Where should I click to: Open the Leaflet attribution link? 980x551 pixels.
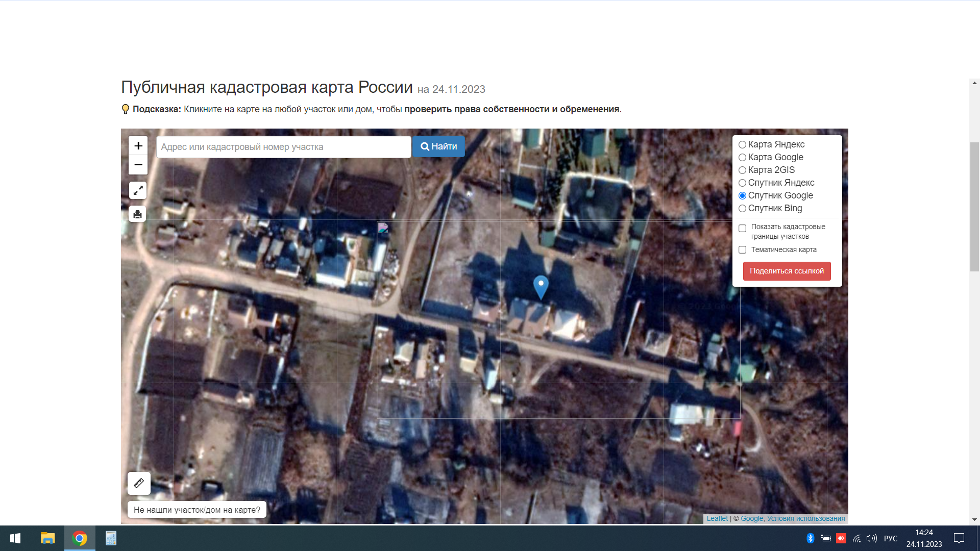717,518
